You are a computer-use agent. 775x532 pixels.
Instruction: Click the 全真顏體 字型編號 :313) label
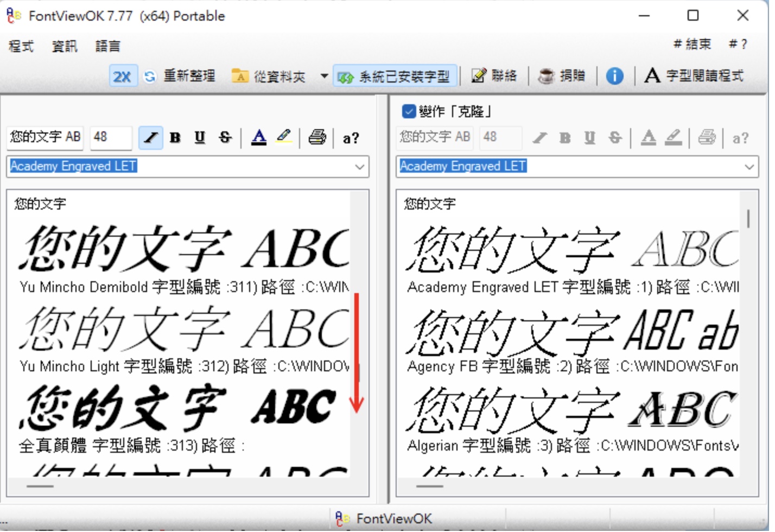point(109,446)
